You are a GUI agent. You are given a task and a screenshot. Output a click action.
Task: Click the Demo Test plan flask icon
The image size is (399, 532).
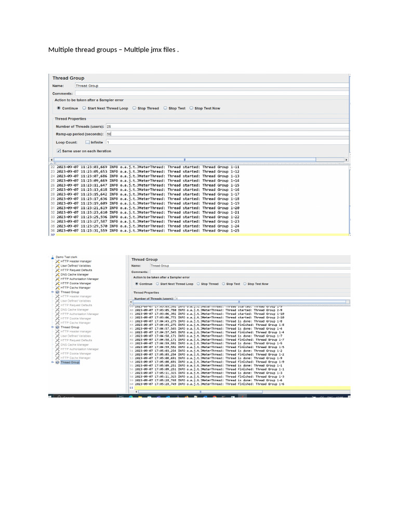52,257
